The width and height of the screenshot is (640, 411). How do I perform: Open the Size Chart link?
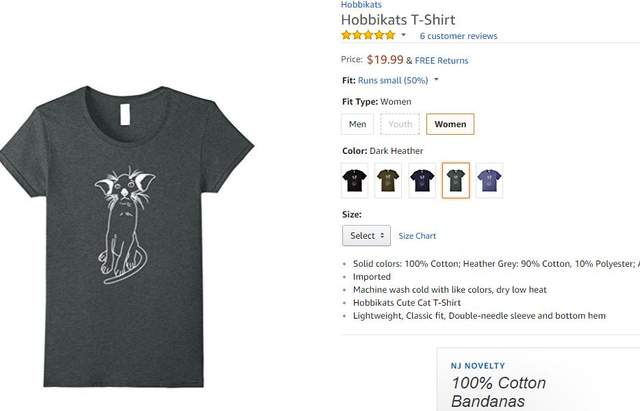pyautogui.click(x=417, y=236)
